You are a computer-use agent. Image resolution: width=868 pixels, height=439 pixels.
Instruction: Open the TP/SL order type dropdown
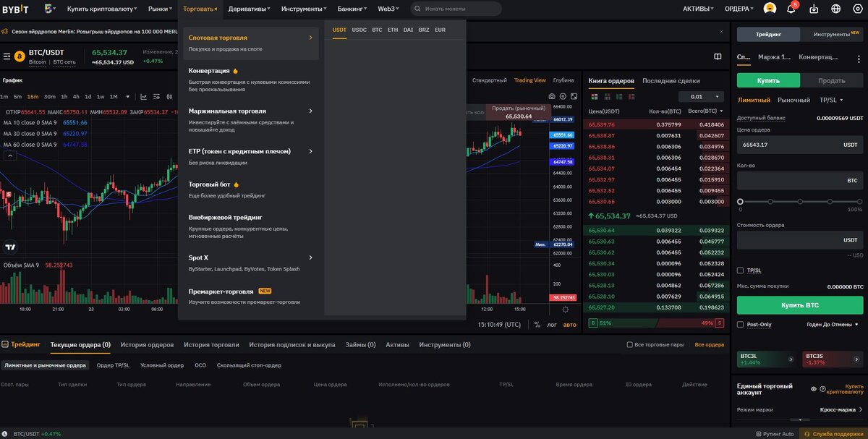[831, 100]
